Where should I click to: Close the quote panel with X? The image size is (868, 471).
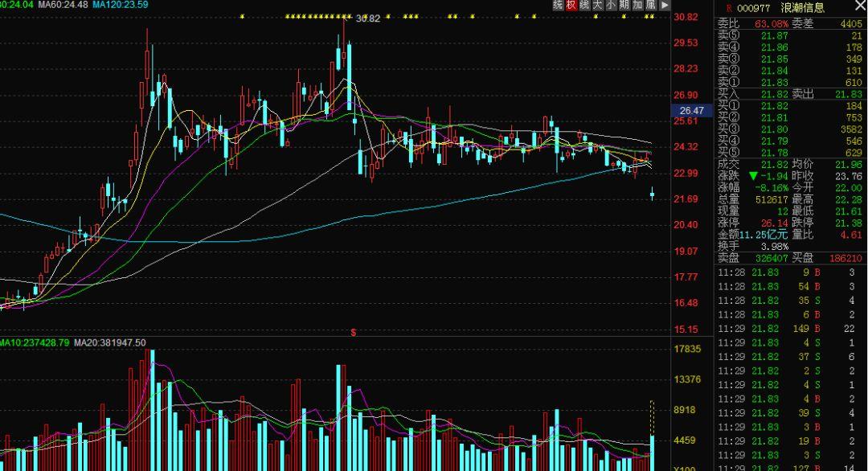click(861, 5)
